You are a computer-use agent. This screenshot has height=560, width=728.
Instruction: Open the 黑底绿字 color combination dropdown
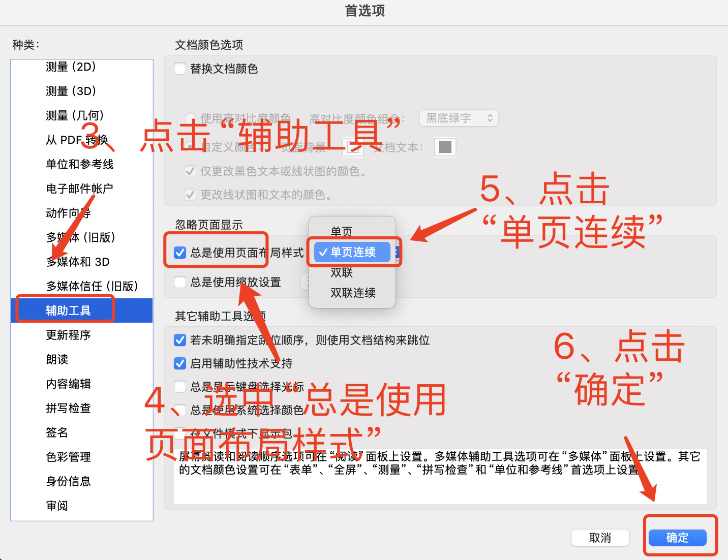[x=459, y=118]
